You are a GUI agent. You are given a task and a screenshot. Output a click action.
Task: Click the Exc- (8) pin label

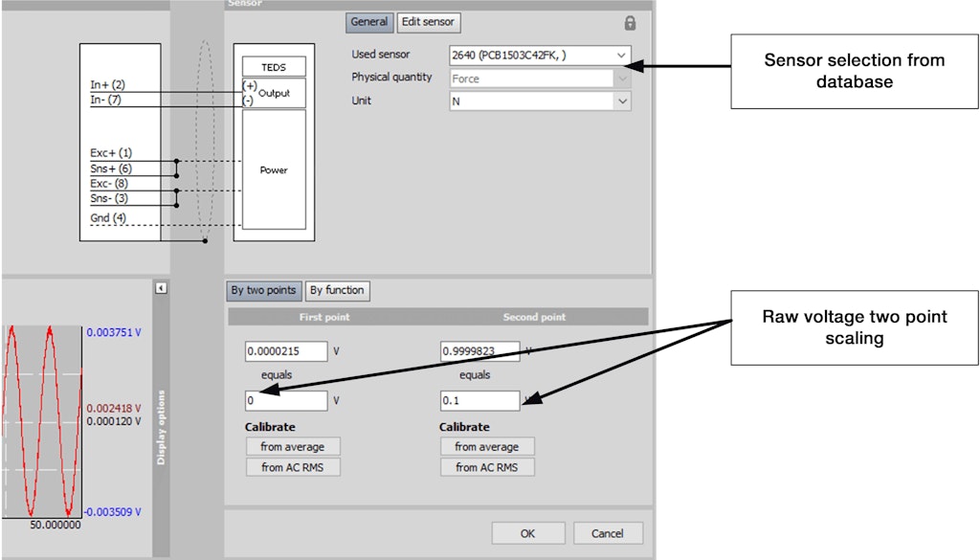[x=109, y=184]
